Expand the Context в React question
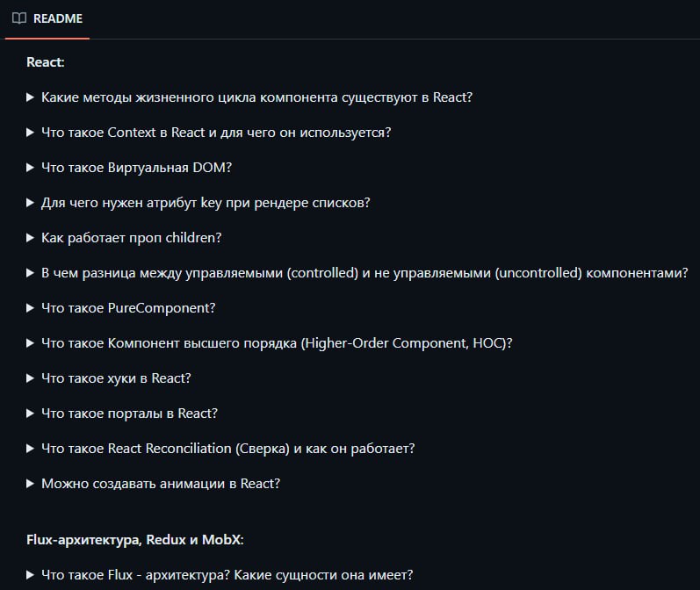700x590 pixels. click(209, 133)
